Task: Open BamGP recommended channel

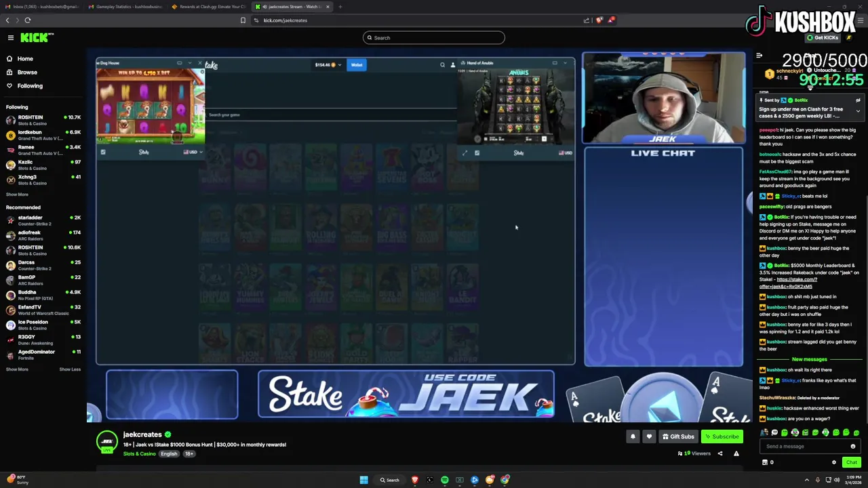Action: 43,280
